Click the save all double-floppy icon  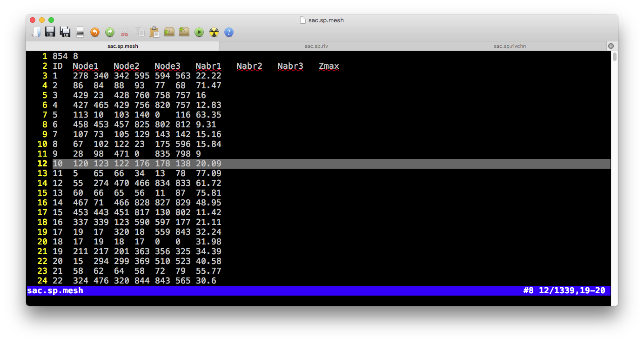[x=65, y=32]
